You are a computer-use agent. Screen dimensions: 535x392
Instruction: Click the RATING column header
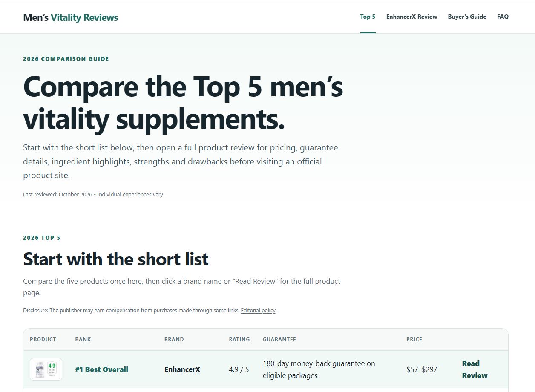point(239,340)
